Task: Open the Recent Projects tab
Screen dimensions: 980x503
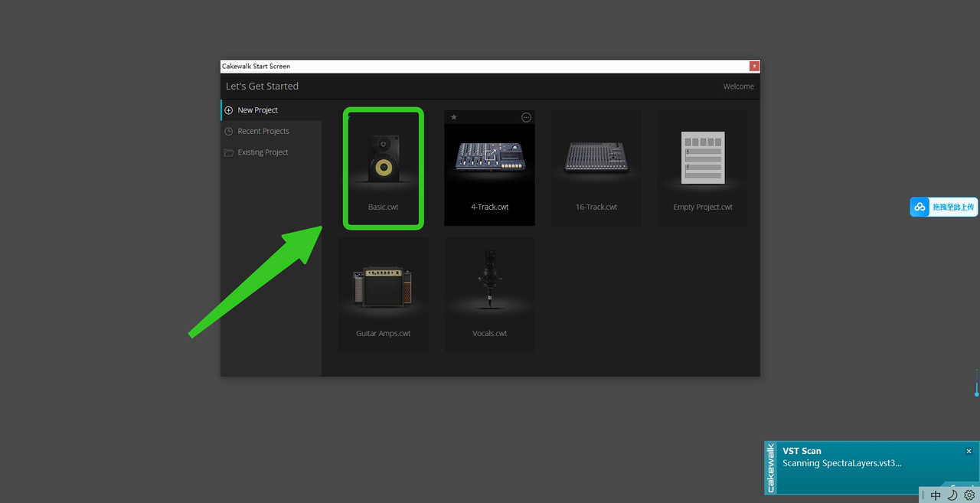Action: [271, 131]
